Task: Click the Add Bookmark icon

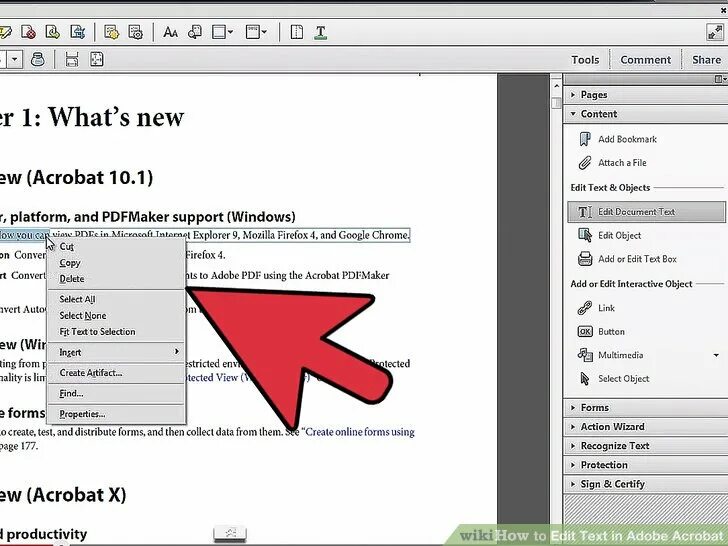Action: (x=585, y=139)
